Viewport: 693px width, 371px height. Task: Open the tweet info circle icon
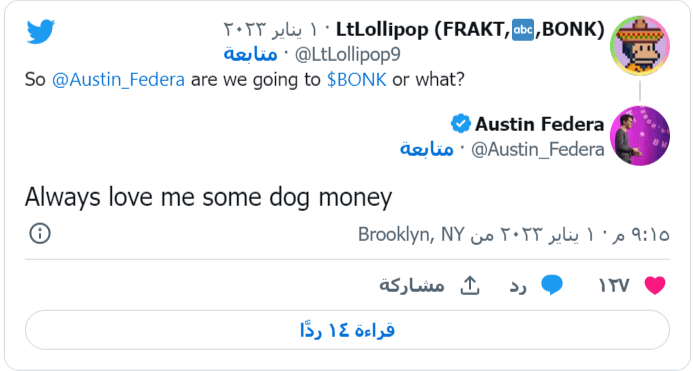pos(40,233)
